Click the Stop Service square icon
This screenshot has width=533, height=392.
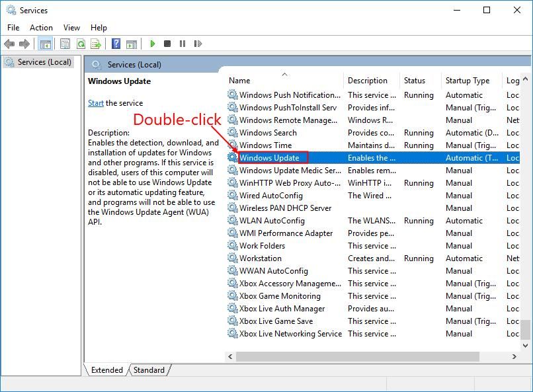[x=167, y=44]
